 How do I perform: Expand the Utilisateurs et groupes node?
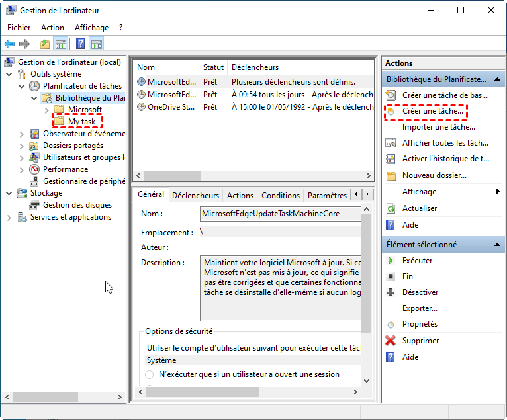[x=22, y=158]
